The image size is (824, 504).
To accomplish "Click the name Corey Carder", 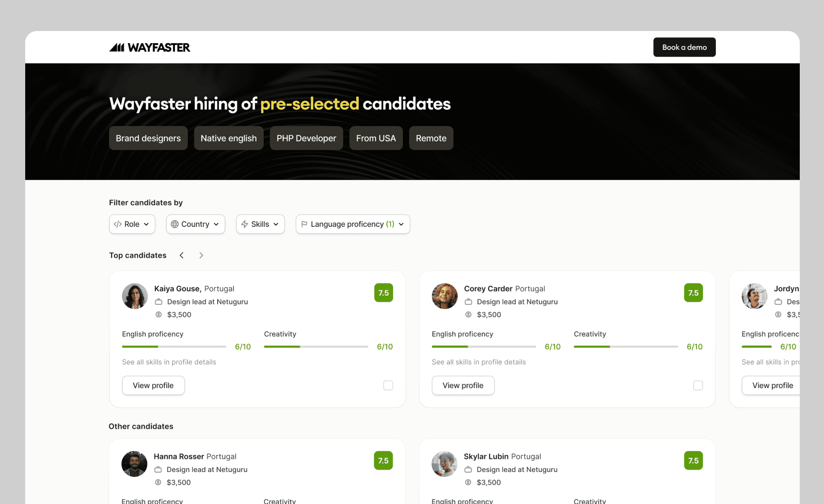I will pos(488,289).
